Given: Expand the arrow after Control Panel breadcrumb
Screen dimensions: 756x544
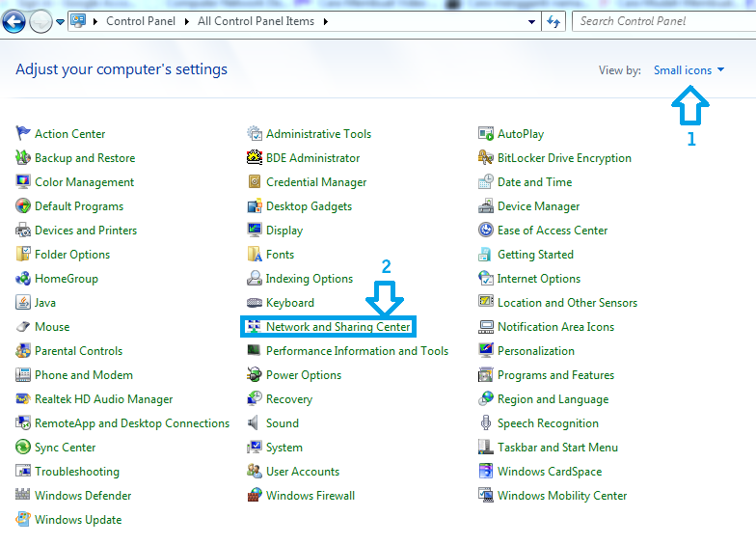Looking at the screenshot, I should coord(187,21).
